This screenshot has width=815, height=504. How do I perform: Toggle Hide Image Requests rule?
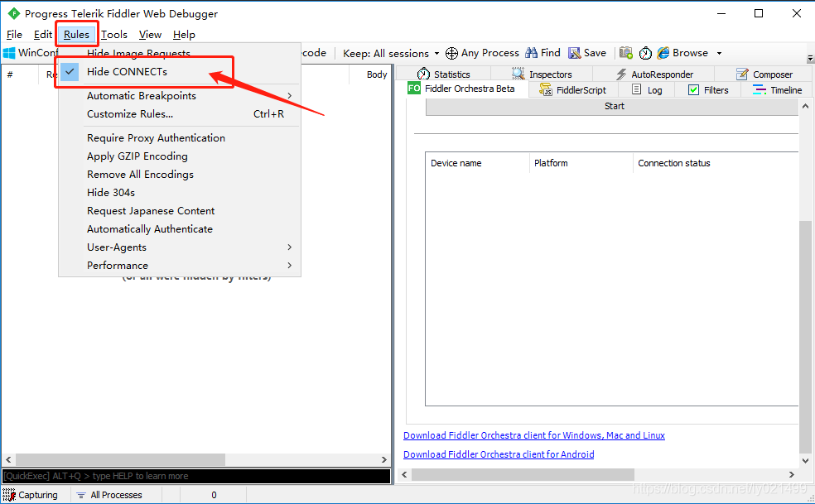(180, 53)
